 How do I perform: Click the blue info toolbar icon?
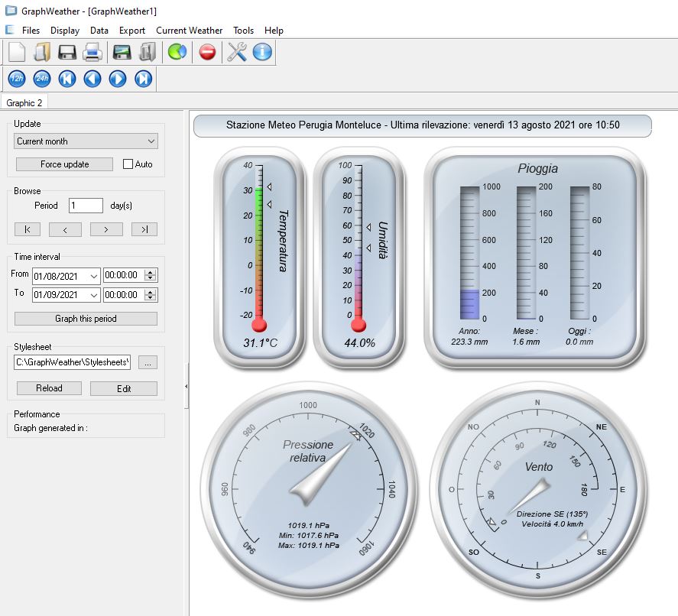pos(262,52)
